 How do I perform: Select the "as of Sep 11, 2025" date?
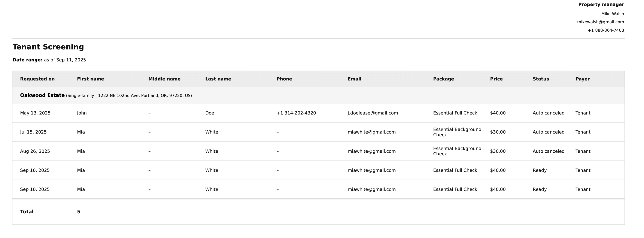point(65,60)
